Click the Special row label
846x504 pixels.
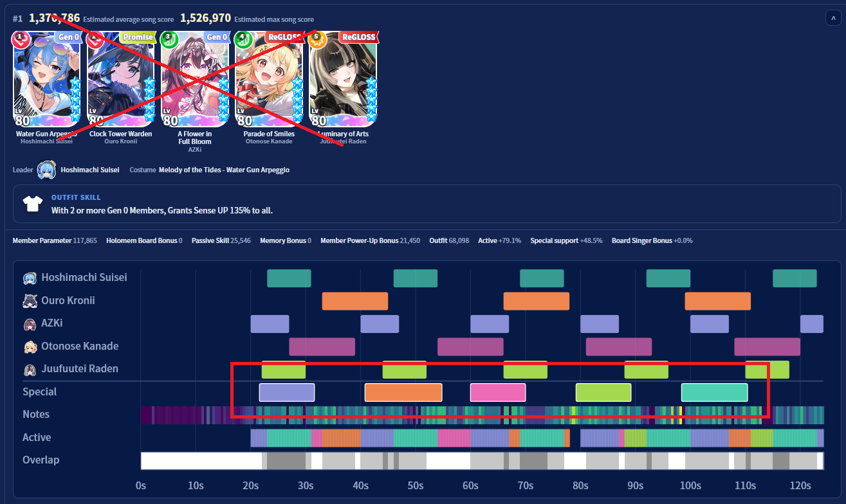click(x=39, y=392)
